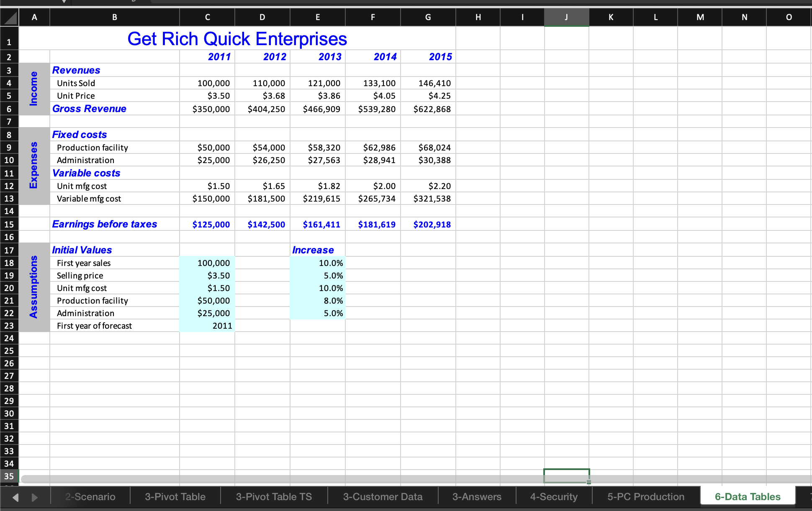The image size is (812, 511).
Task: Select the Earnings before taxes 2015 value
Action: click(428, 224)
